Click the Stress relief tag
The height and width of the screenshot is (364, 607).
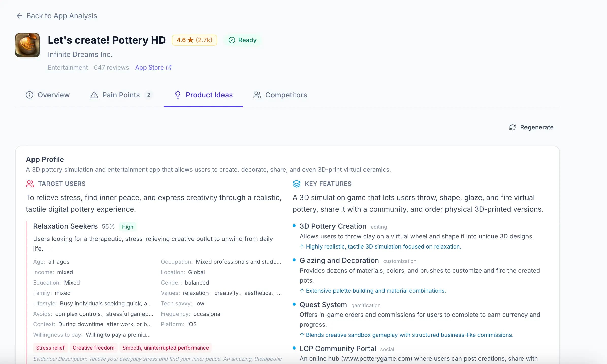pyautogui.click(x=50, y=348)
